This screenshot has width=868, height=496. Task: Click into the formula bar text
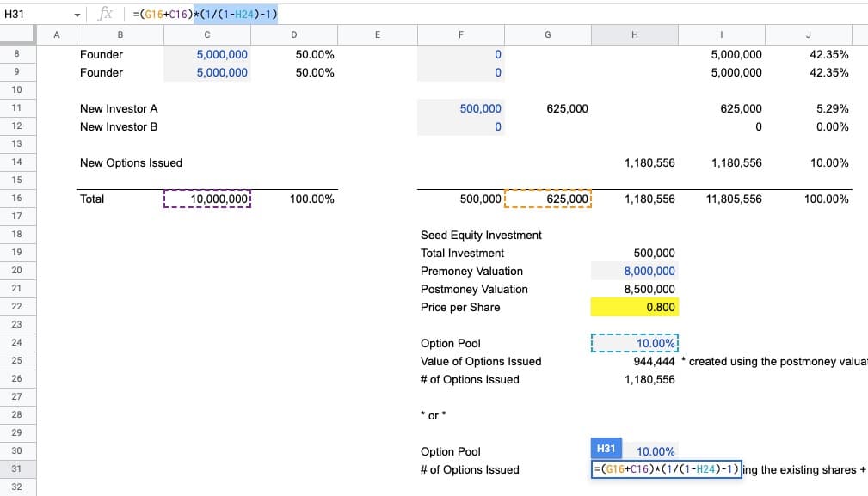point(430,14)
